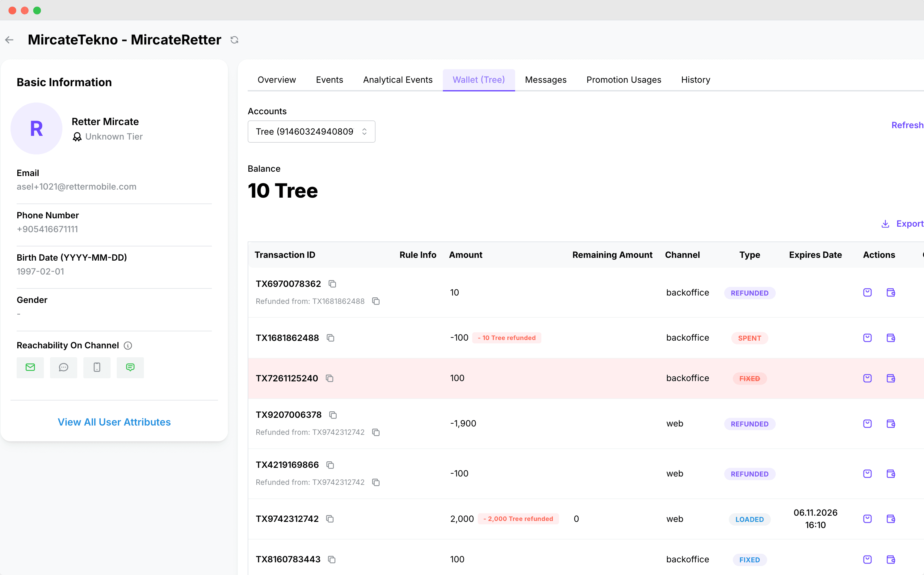The image size is (924, 575).
Task: Click the SPENT type badge
Action: pos(749,338)
